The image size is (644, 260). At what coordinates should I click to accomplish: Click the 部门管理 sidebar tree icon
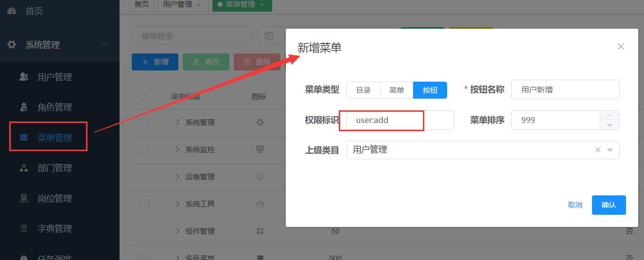pos(23,168)
